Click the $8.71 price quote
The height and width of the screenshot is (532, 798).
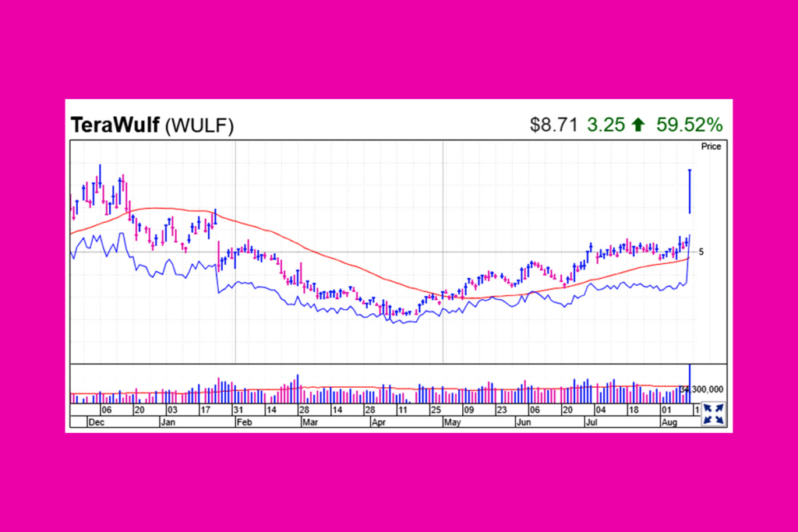[553, 124]
